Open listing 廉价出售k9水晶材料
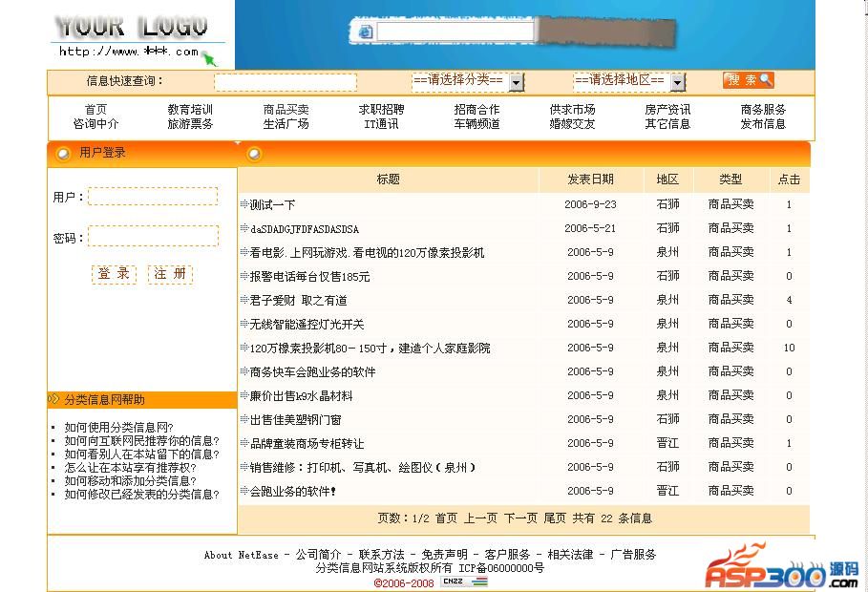This screenshot has height=592, width=868. tap(301, 395)
